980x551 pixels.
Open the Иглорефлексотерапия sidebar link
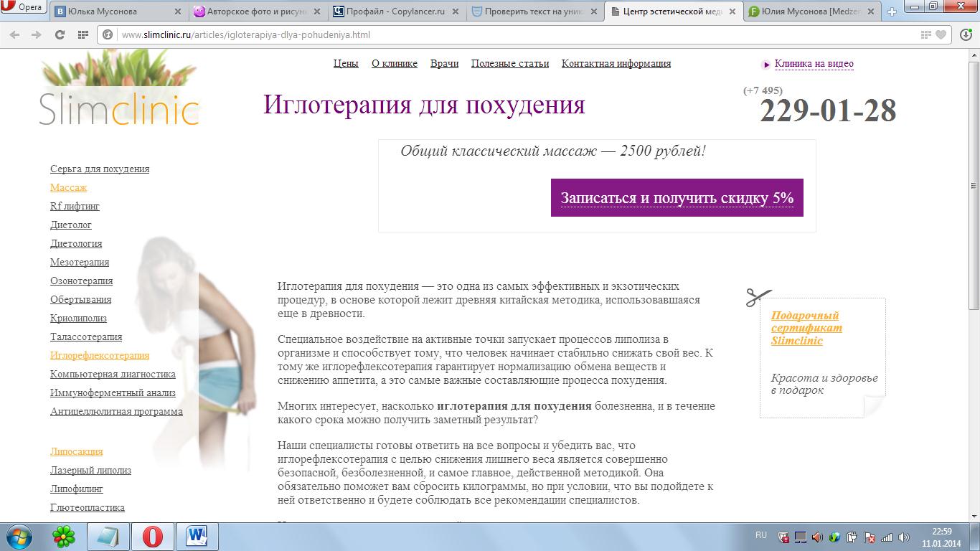[98, 355]
